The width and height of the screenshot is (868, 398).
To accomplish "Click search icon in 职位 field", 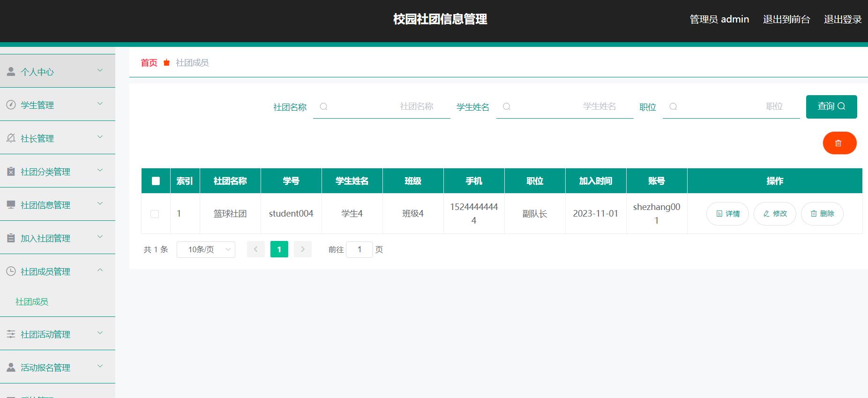I will [x=673, y=106].
